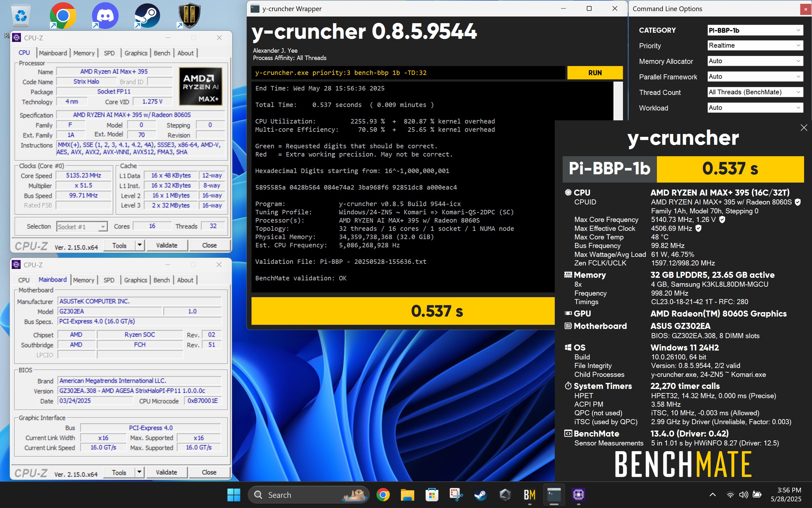The image size is (812, 508).
Task: Close the BenchMate result overlay panel
Action: pyautogui.click(x=804, y=128)
